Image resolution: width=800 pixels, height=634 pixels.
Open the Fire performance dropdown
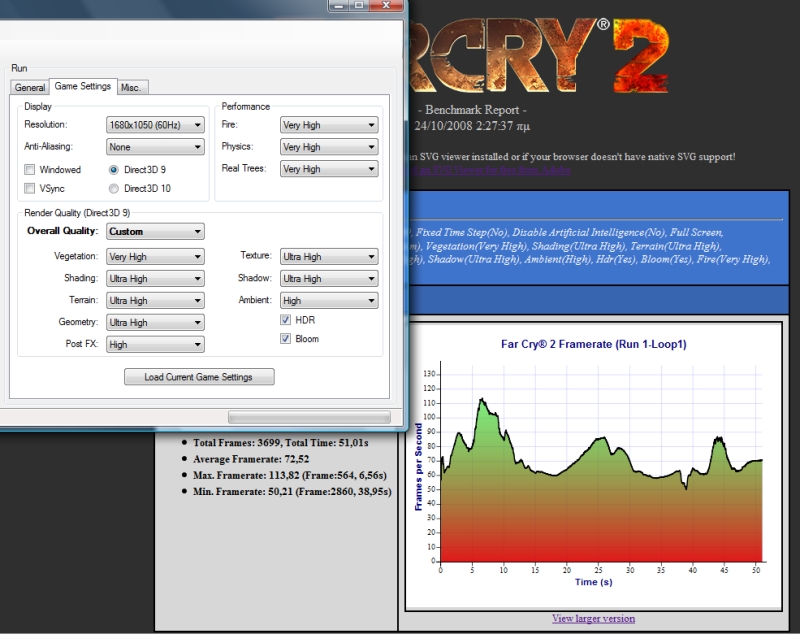(329, 125)
